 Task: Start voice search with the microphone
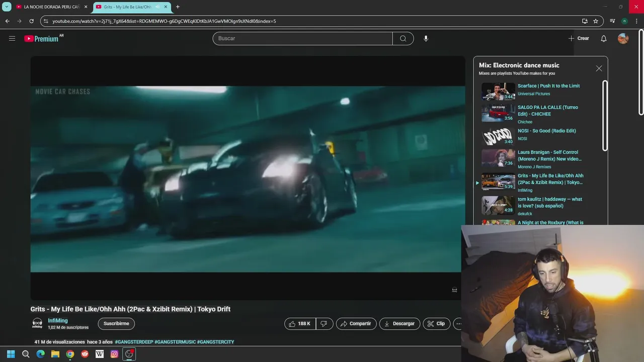point(426,38)
